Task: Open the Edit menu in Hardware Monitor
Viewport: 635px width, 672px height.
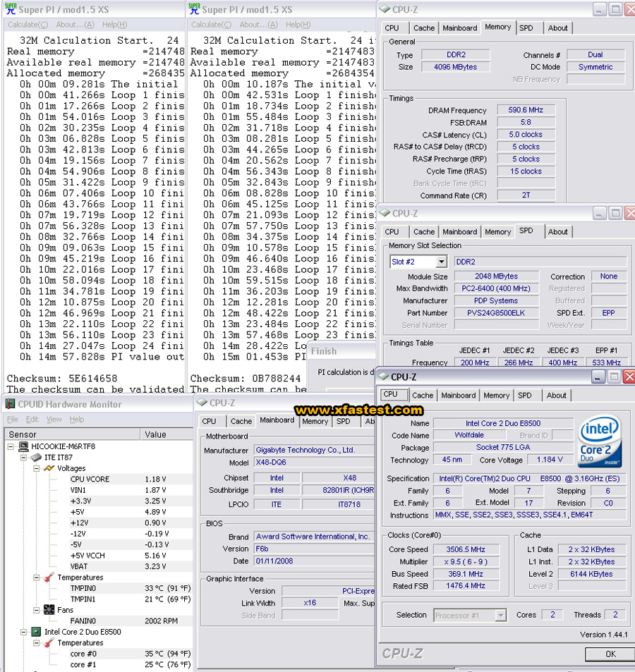Action: point(32,419)
